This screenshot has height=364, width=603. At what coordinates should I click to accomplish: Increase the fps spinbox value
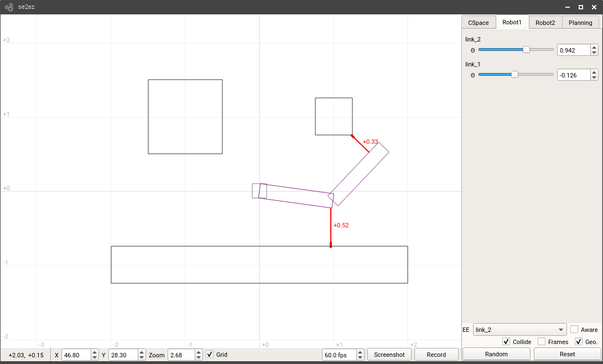click(360, 352)
